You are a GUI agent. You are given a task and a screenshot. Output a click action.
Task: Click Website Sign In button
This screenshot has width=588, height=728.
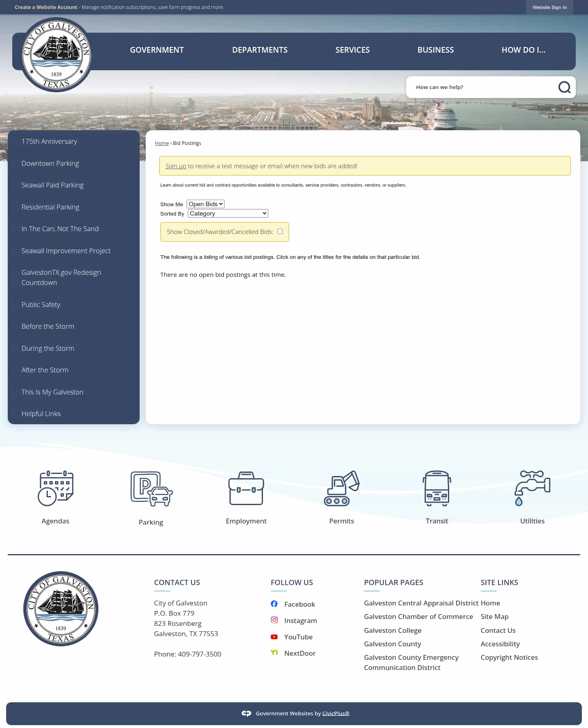549,7
